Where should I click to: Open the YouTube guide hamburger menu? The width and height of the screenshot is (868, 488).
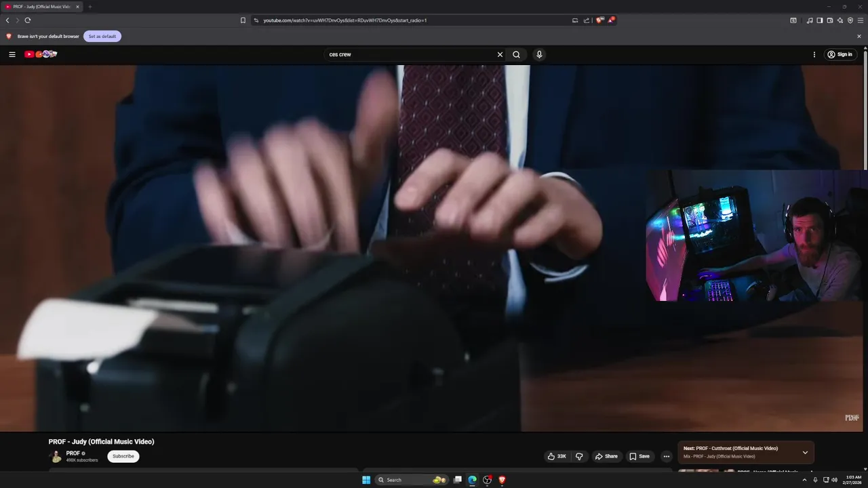click(12, 54)
